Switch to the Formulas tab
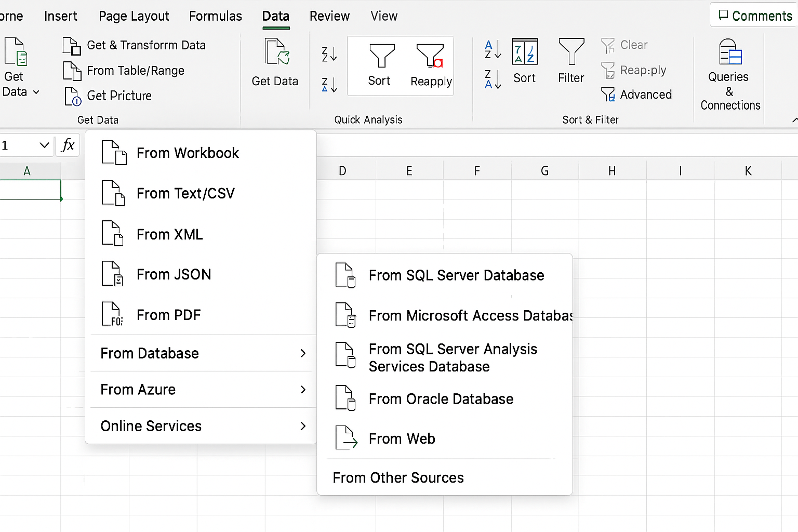The image size is (798, 532). point(216,16)
